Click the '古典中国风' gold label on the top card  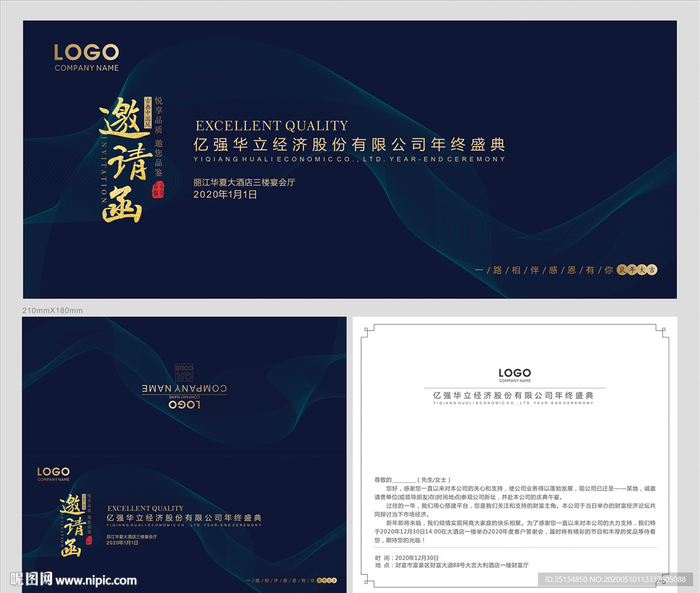148,113
